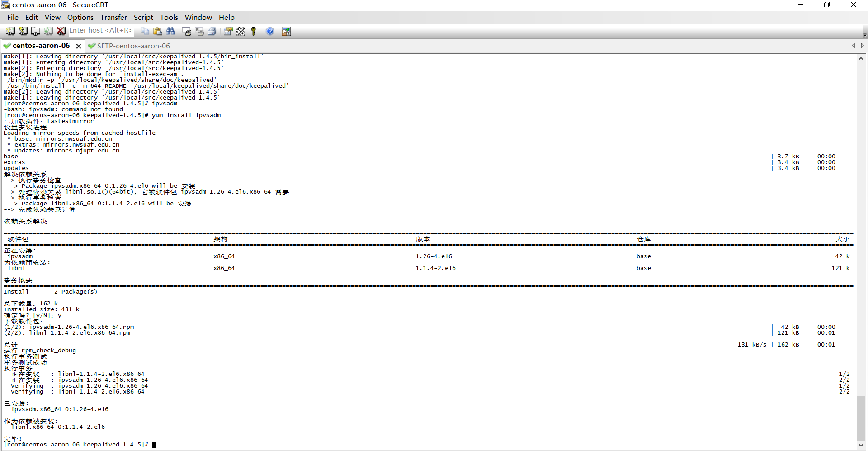Click the '131 kB/s' download speed

(x=752, y=345)
